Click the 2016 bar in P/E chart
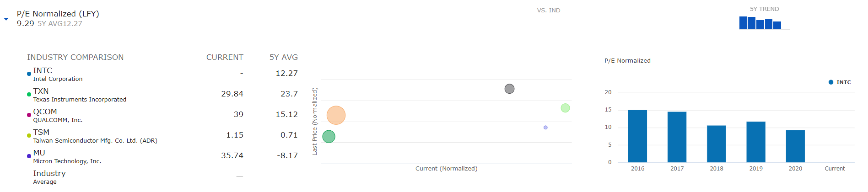 [637, 136]
